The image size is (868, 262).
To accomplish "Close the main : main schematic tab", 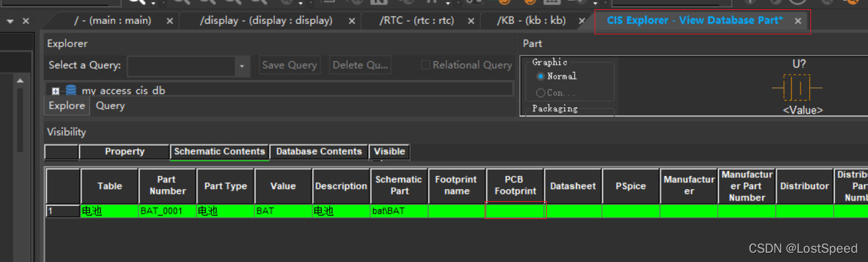I will pyautogui.click(x=169, y=21).
